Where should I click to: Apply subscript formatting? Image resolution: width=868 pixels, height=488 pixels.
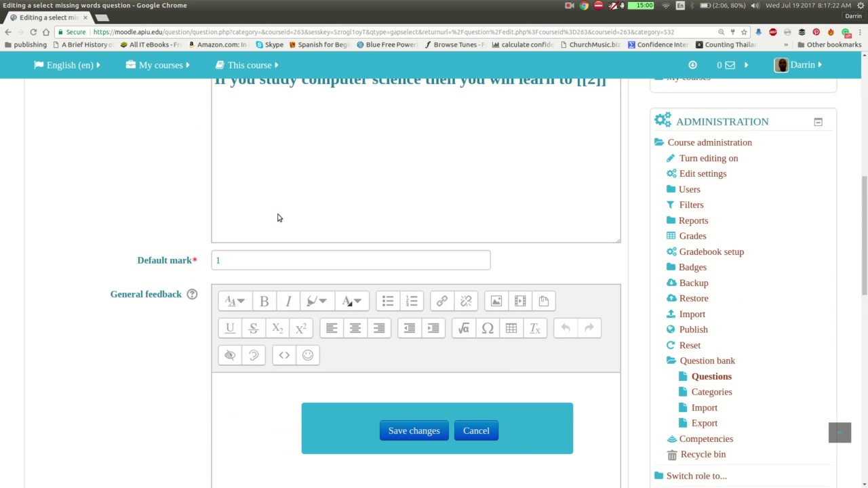pyautogui.click(x=277, y=328)
